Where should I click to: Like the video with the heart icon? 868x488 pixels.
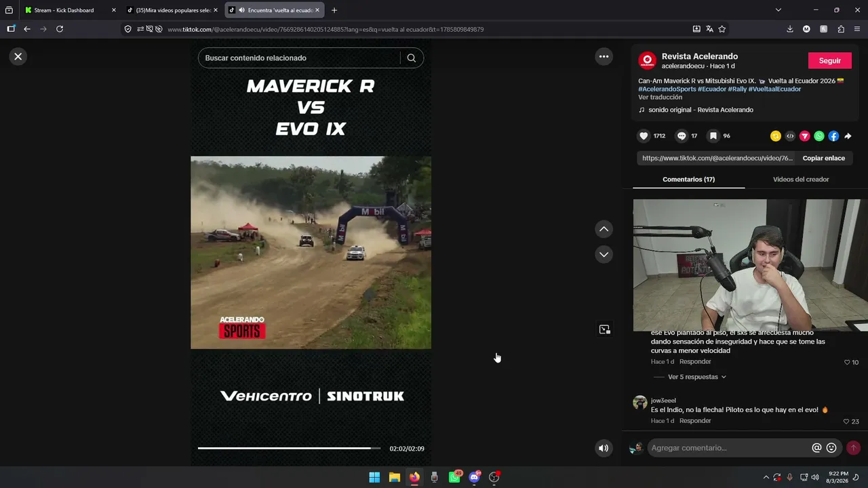click(x=644, y=136)
